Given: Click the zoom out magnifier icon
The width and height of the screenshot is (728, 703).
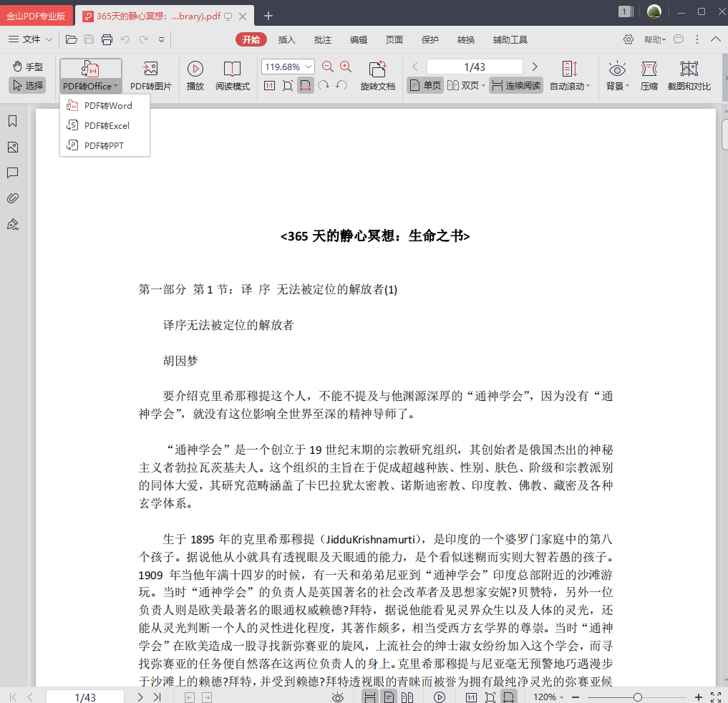Looking at the screenshot, I should point(327,67).
